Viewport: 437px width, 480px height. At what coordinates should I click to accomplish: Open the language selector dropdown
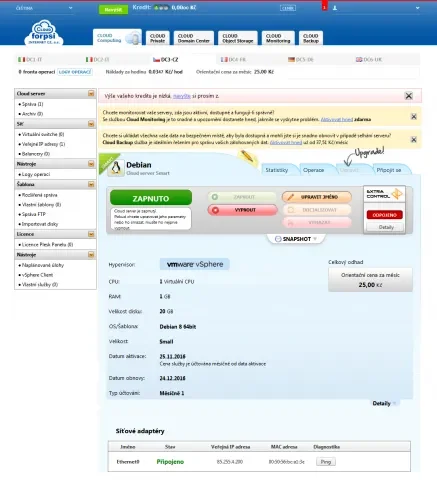coord(44,8)
